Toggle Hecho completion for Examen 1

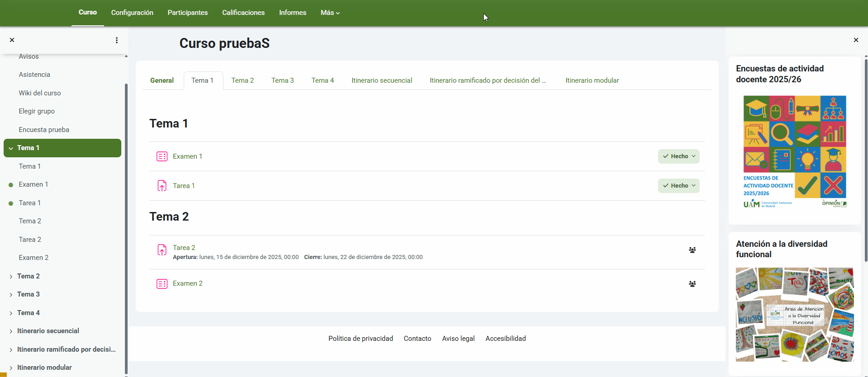(x=678, y=156)
